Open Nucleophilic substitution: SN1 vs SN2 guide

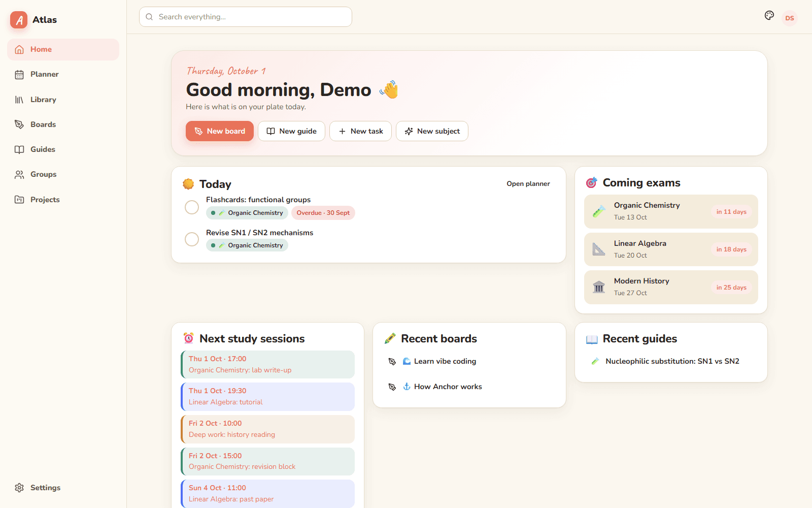[671, 361]
